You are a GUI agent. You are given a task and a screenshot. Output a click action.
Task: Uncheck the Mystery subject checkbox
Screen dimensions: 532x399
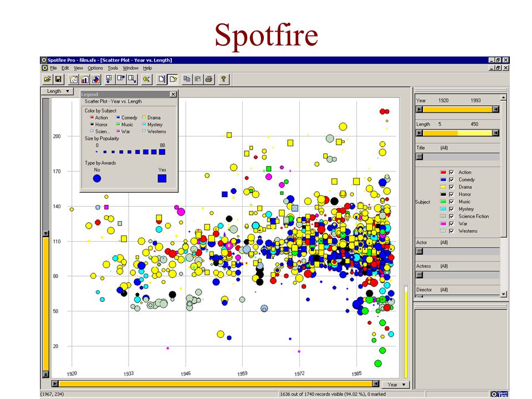click(x=451, y=209)
